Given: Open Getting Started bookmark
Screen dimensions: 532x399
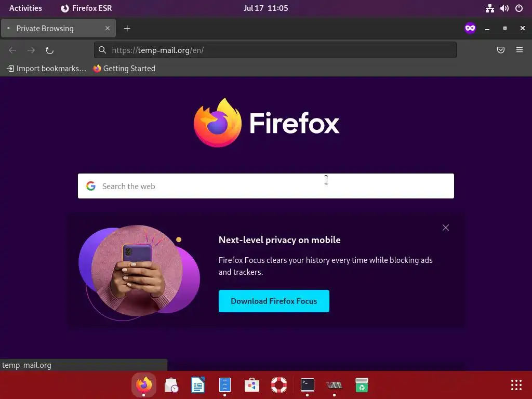Looking at the screenshot, I should (x=124, y=69).
